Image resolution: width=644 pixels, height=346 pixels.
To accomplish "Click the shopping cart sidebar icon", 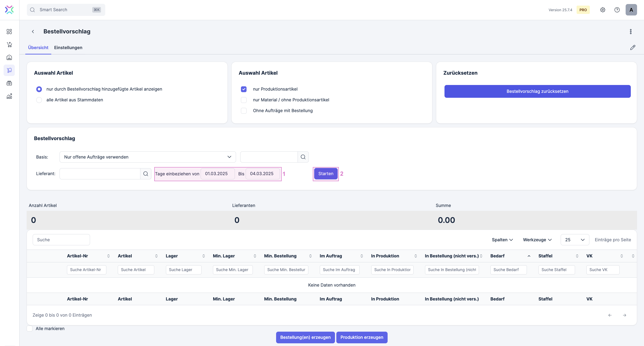I will (9, 45).
